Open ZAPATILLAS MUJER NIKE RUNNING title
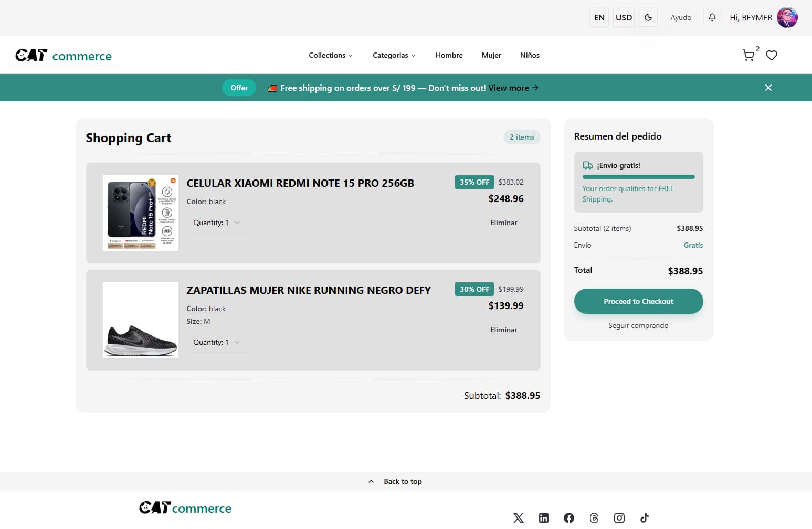Viewport: 812px width, 529px height. (309, 290)
